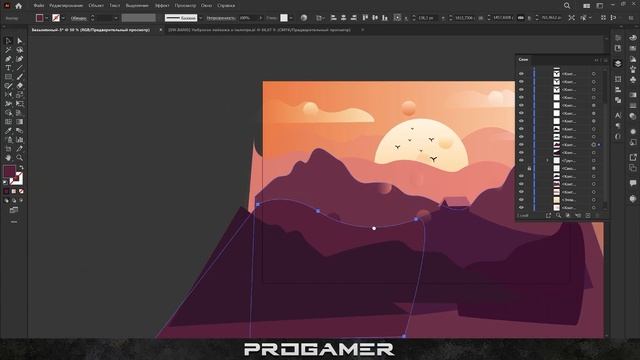Viewport: 640px width, 360px height.
Task: Open the Recolor Artwork color wheel icon
Action: click(304, 18)
